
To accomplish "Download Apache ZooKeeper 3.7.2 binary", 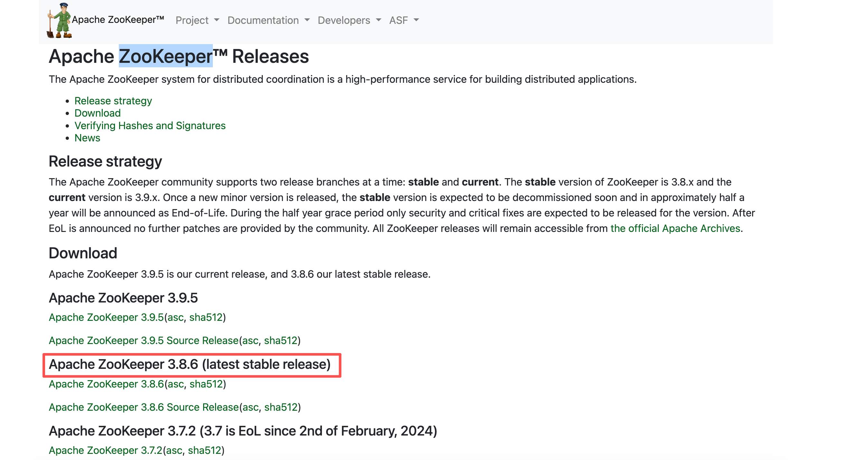I will tap(106, 451).
